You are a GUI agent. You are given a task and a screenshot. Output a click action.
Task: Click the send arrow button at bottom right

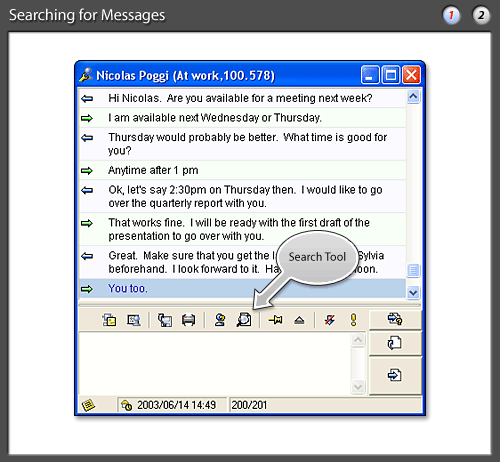coord(395,376)
